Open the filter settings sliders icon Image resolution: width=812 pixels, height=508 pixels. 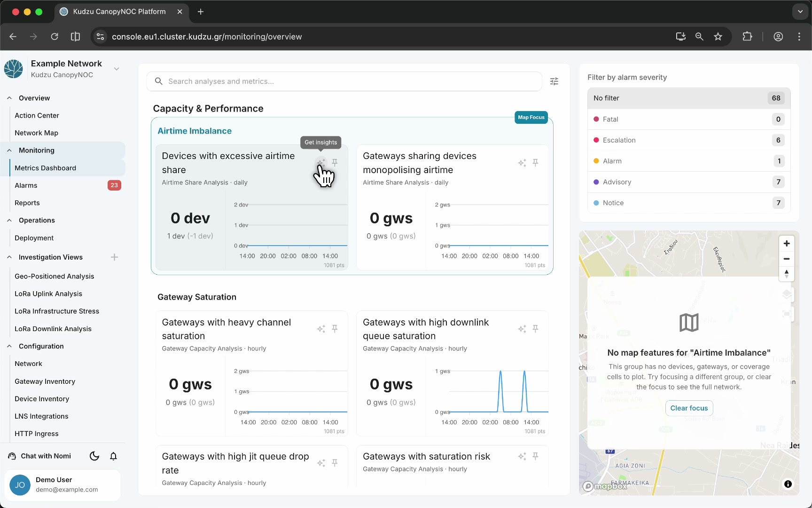(554, 81)
